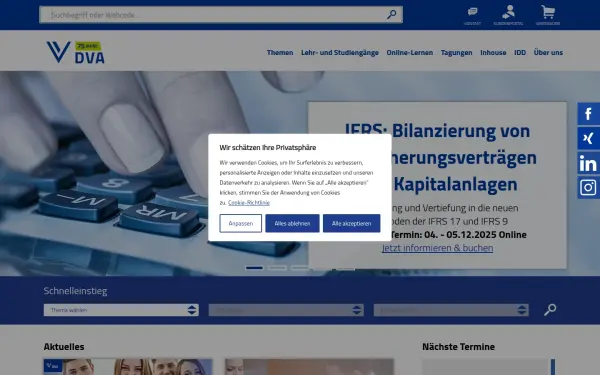Click the Aktuelles heading
600x375 pixels.
coord(64,347)
